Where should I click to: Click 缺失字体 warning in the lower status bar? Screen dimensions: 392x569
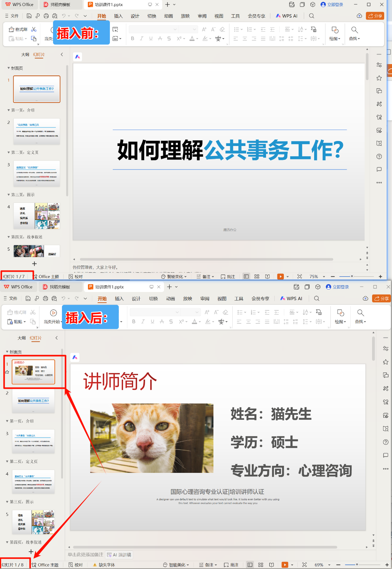[104, 565]
